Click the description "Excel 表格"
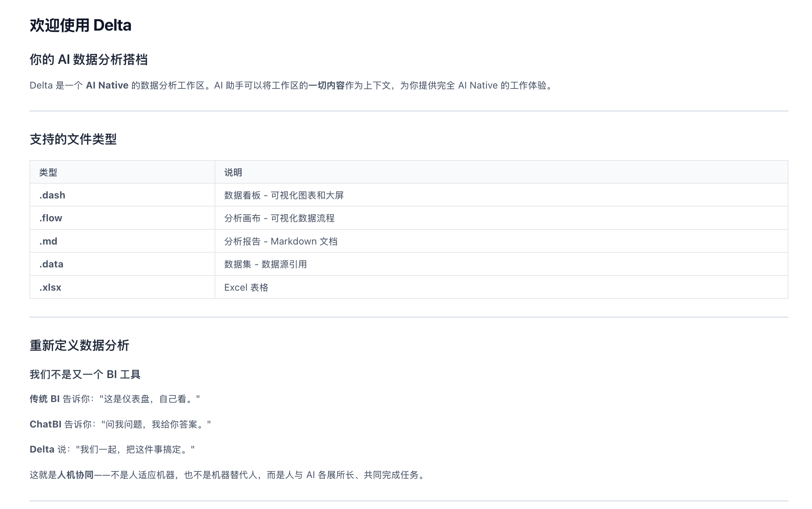The image size is (812, 509). tap(246, 287)
